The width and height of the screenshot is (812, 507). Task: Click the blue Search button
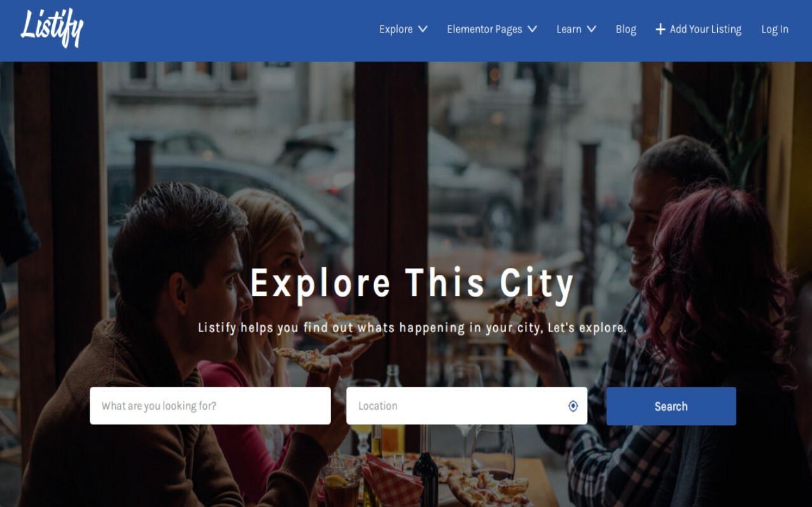pos(671,406)
